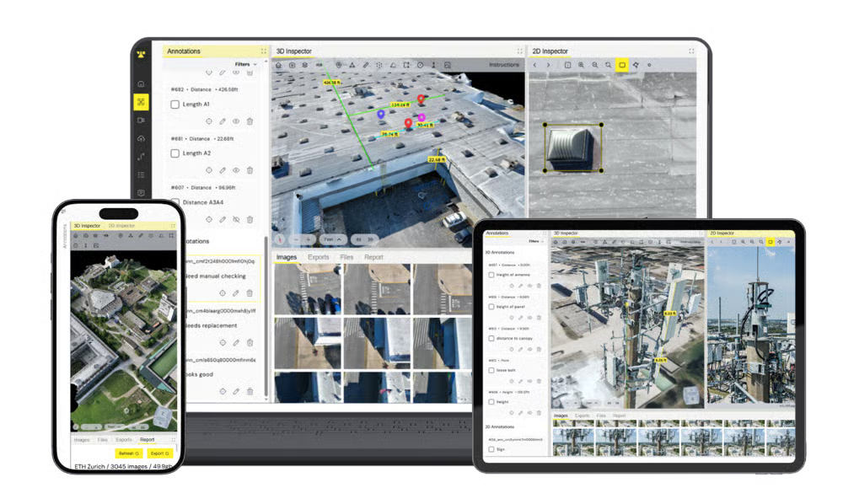Select highlighted rectangle tool in laptop 2D Inspector

tap(622, 65)
